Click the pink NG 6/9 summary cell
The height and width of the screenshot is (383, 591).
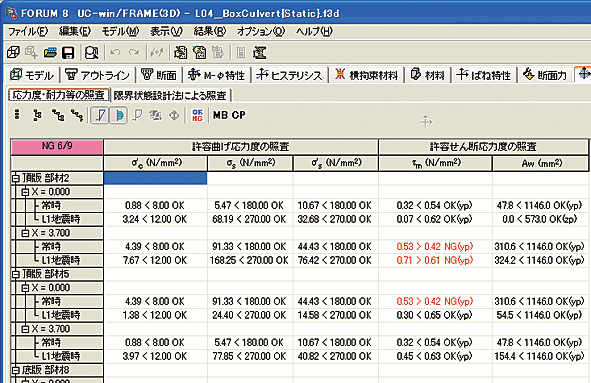[57, 147]
